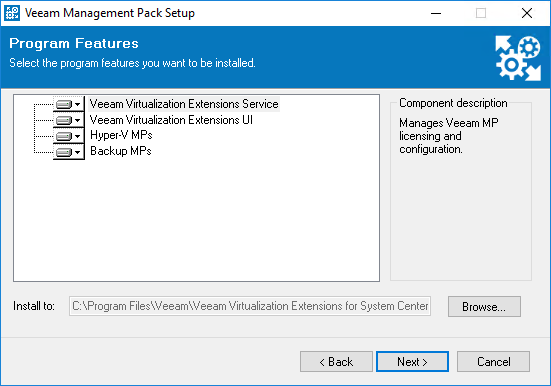Image resolution: width=551 pixels, height=386 pixels.
Task: Select the Hyper-V MPs feature
Action: coord(121,135)
